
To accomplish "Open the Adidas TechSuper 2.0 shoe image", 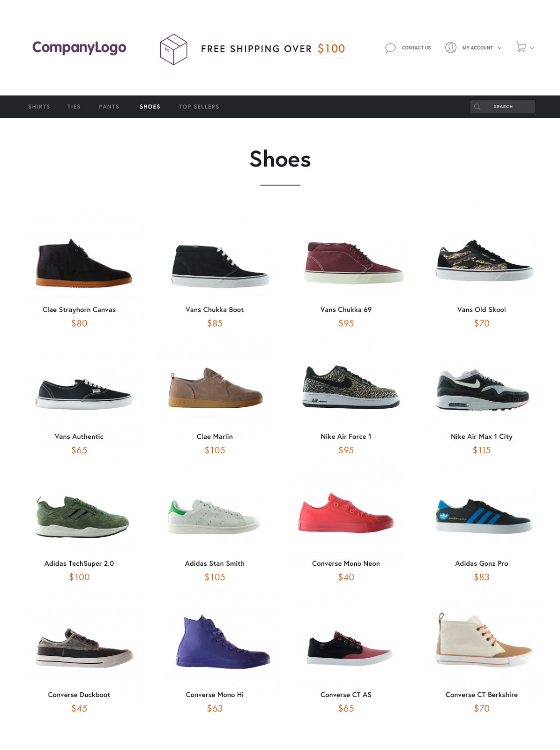I will click(82, 517).
